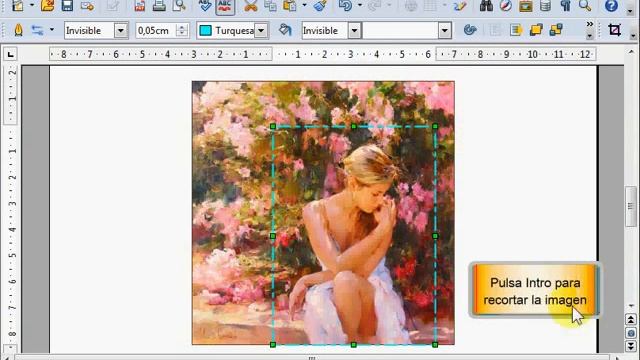Click the vertical scrollbar down arrow

tap(631, 305)
